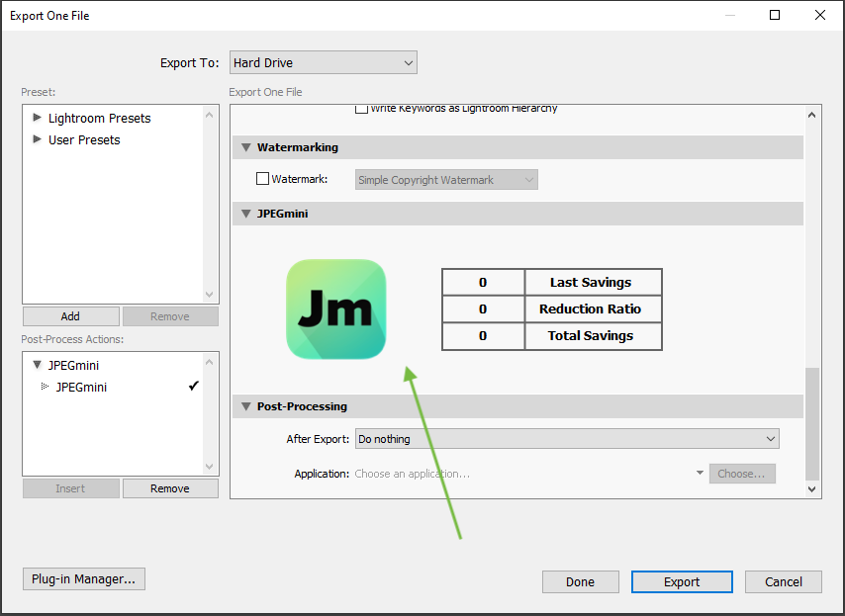Expand Lightroom Presets in preset list
845x616 pixels.
(x=38, y=118)
